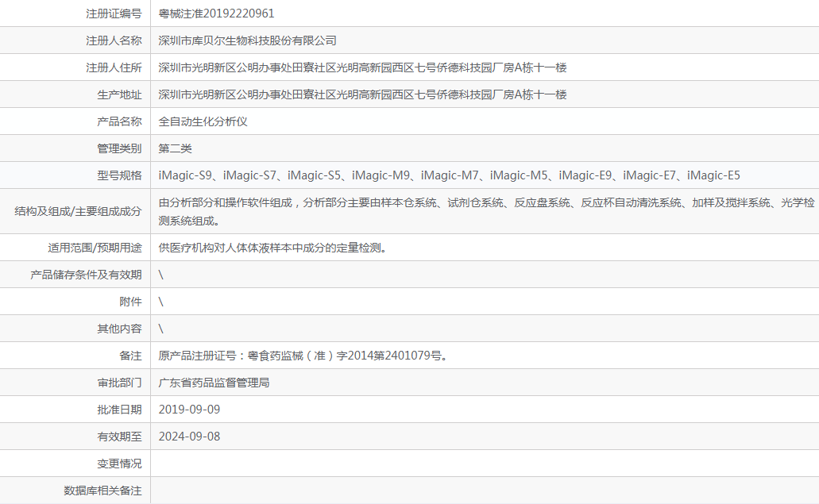
Task: Select the structure description starting 由分析部分
Action: point(486,211)
